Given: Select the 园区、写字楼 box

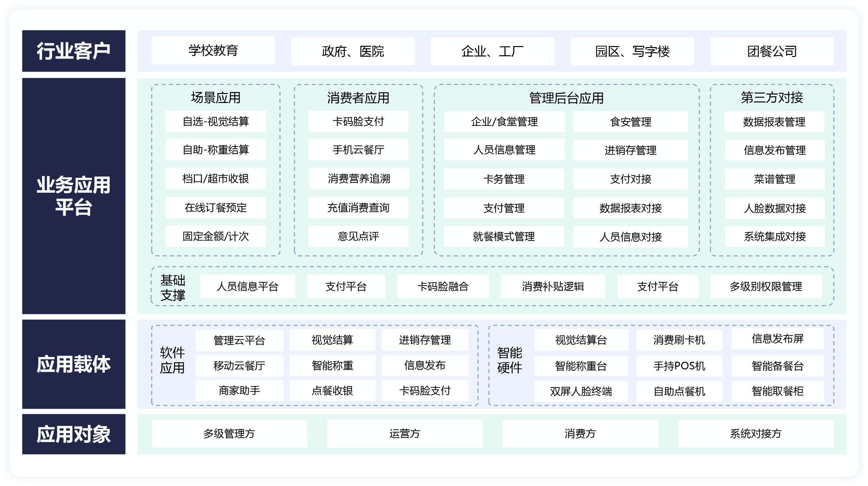Looking at the screenshot, I should [x=632, y=51].
